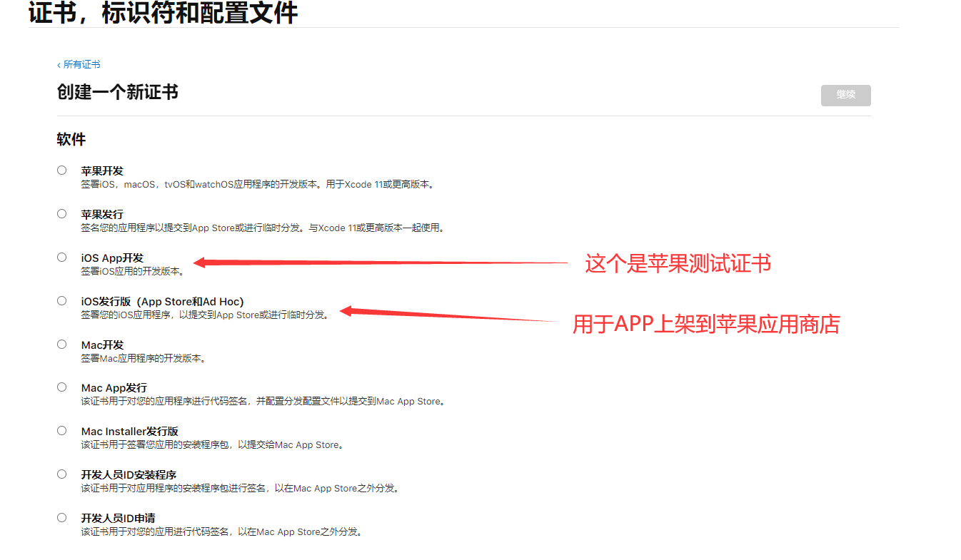Click description mentioning tvOS和watchOS

pos(258,184)
